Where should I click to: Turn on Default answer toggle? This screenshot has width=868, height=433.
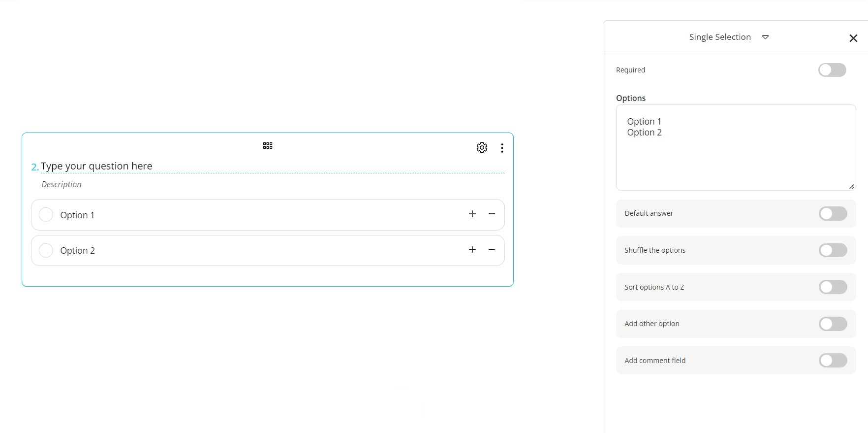click(833, 213)
